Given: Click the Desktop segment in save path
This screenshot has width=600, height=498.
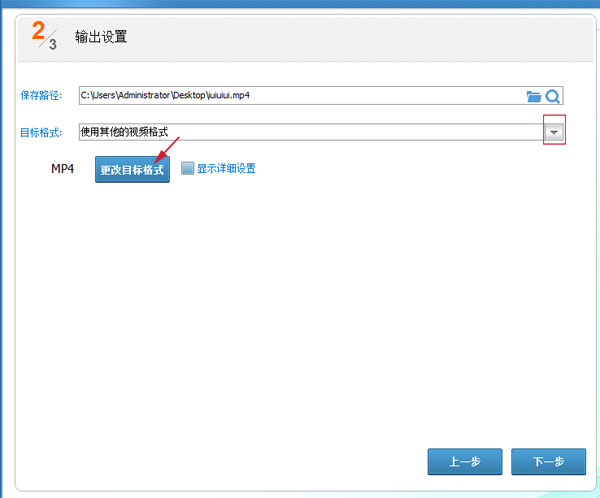Looking at the screenshot, I should click(x=186, y=96).
